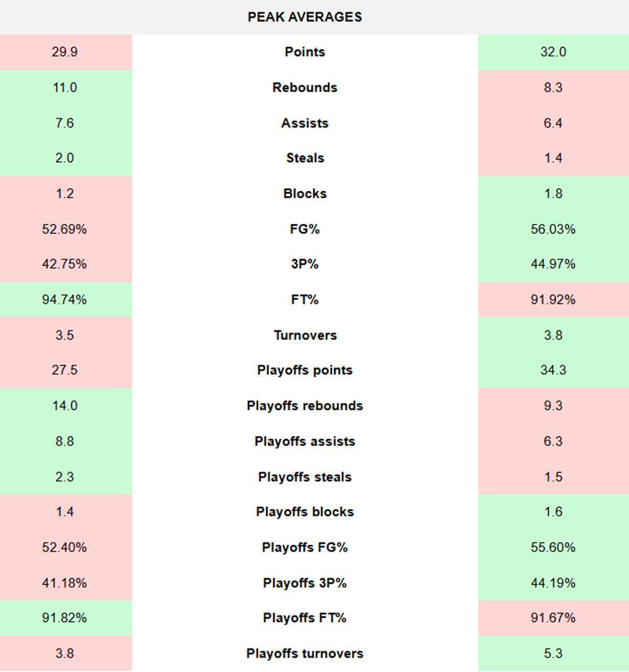This screenshot has width=629, height=672.
Task: Select the 34.3 playoffs points cell
Action: point(553,370)
